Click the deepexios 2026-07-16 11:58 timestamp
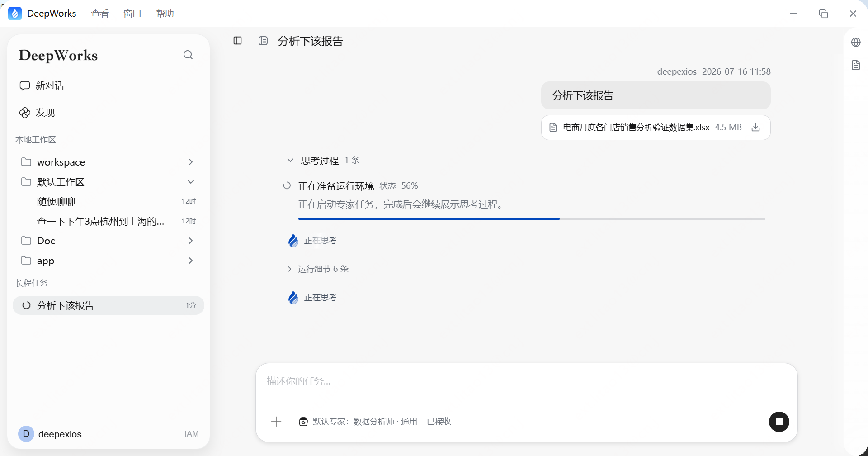 tap(714, 71)
